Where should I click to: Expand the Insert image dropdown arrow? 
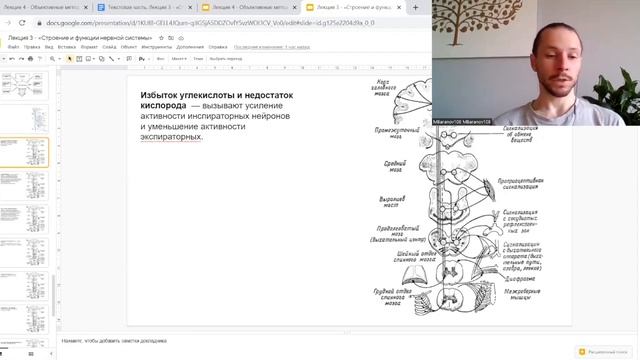point(94,59)
